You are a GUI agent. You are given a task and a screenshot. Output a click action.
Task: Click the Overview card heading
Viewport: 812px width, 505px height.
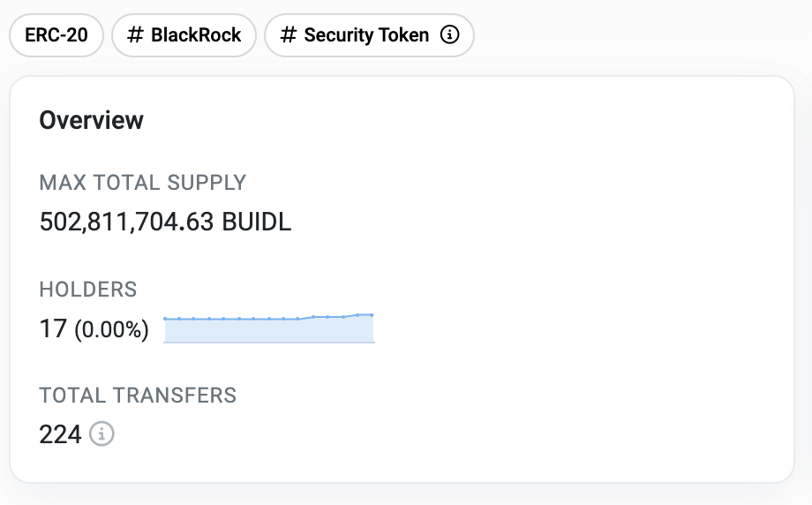[91, 120]
